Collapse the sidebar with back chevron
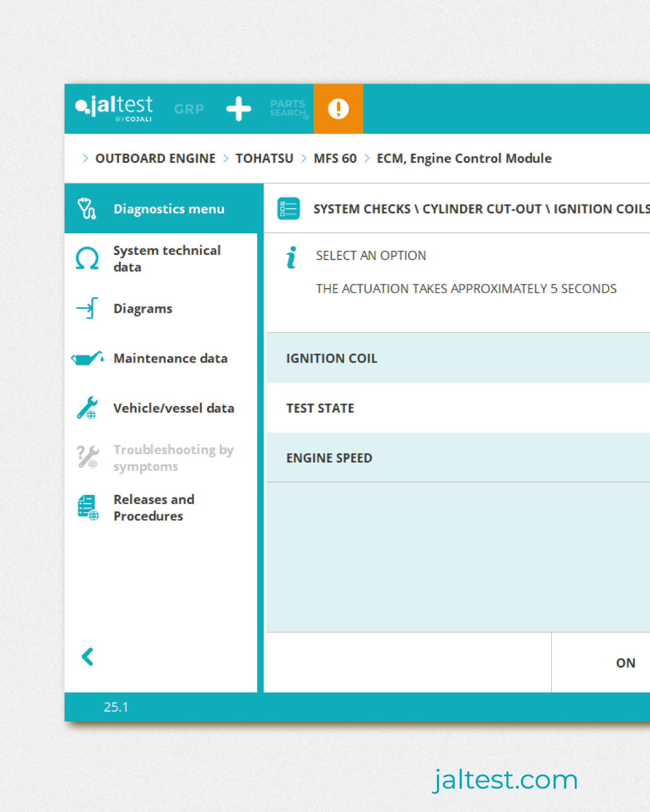Screen dimensions: 650x812 [87, 657]
